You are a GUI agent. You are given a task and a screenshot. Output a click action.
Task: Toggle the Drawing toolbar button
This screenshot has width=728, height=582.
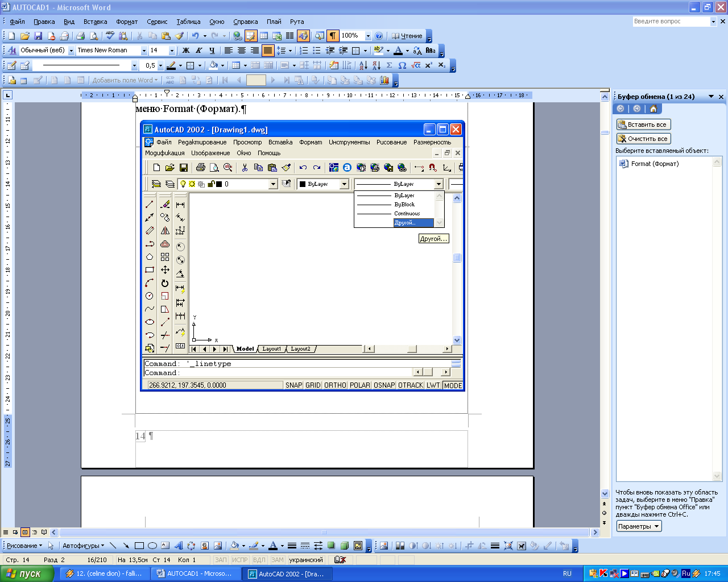(303, 36)
